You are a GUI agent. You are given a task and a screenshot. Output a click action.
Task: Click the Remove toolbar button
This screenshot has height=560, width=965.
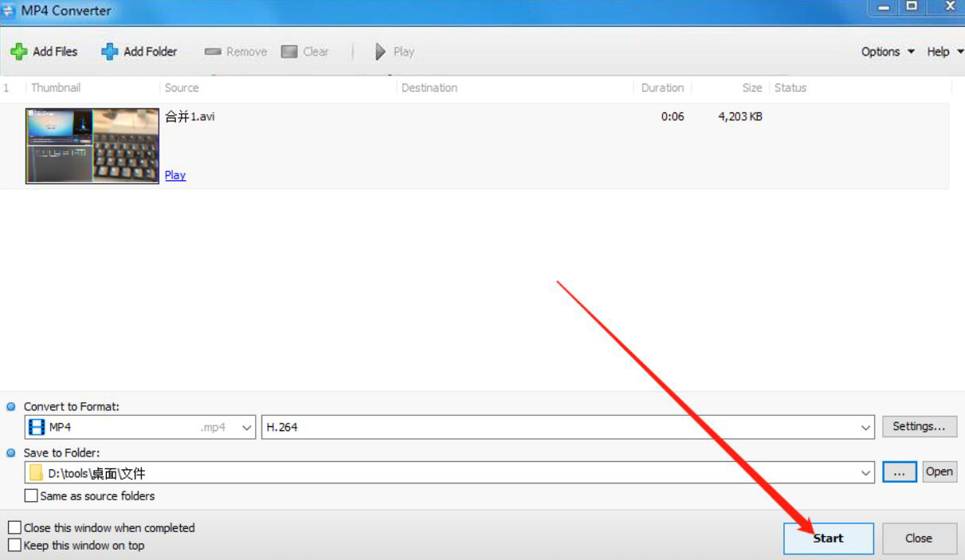point(235,52)
